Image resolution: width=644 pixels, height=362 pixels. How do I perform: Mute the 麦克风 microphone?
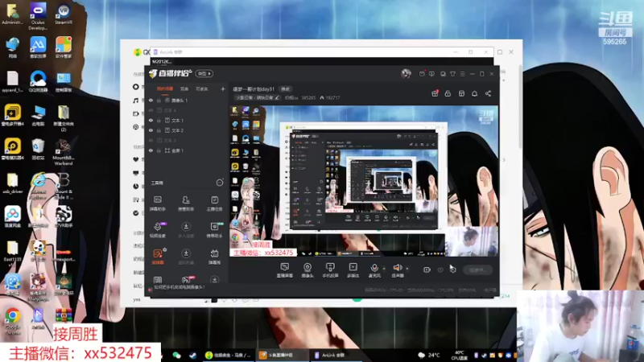point(374,270)
